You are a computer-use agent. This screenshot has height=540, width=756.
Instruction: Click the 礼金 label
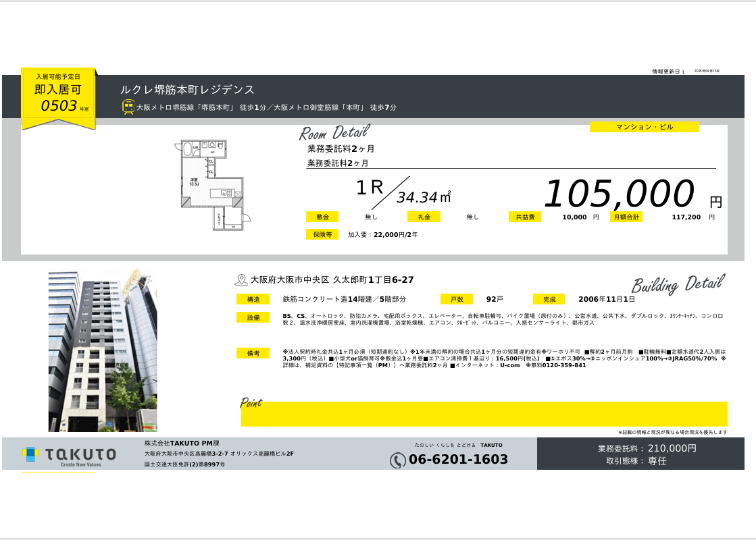[424, 217]
